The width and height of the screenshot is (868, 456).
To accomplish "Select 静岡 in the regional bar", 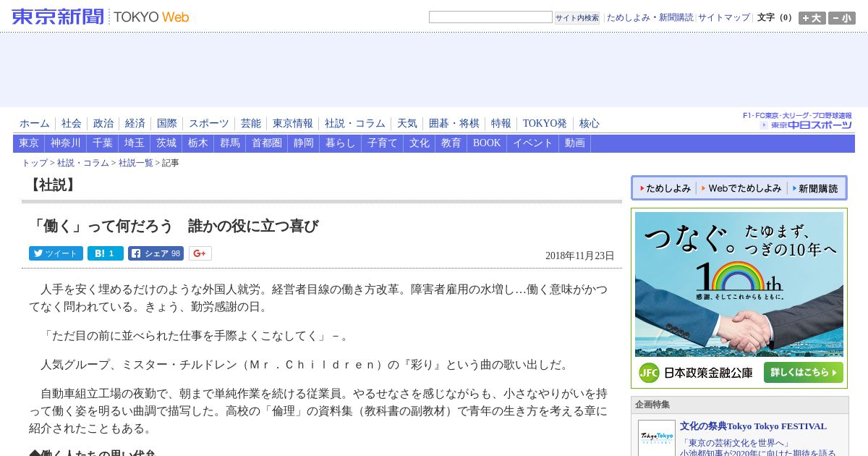I will [304, 143].
